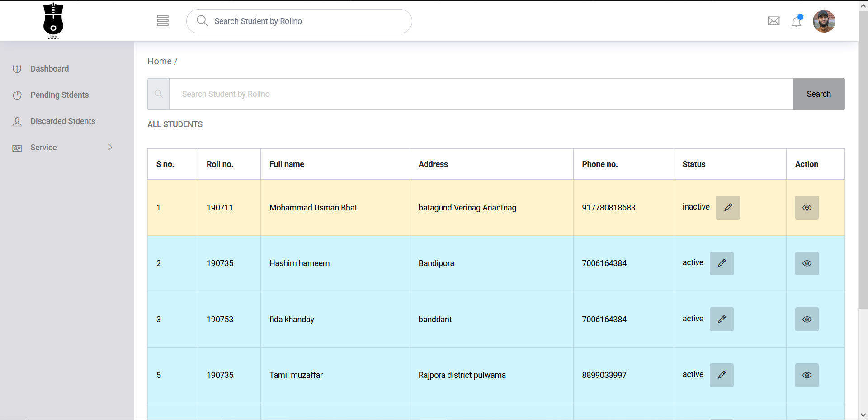Viewport: 868px width, 420px height.
Task: Open the notifications bell icon
Action: tap(797, 21)
